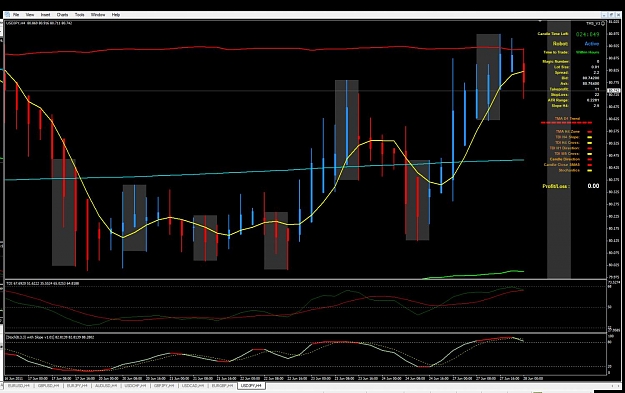The height and width of the screenshot is (393, 625).
Task: Click the TDI indicator window label
Action: 43,283
